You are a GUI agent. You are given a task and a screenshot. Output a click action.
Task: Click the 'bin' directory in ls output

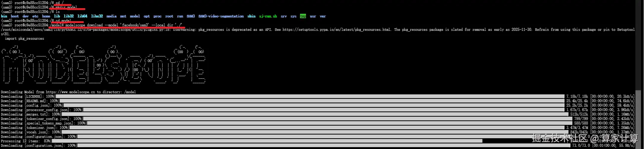click(x=4, y=16)
